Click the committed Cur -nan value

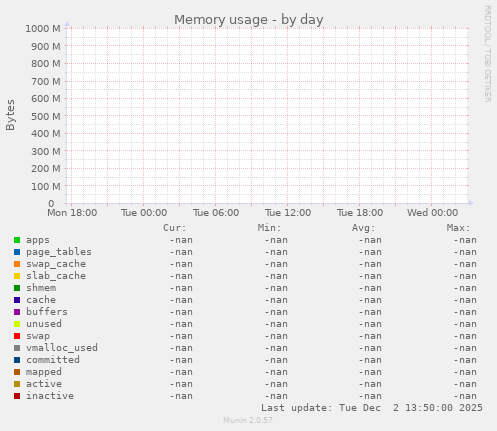coord(181,360)
